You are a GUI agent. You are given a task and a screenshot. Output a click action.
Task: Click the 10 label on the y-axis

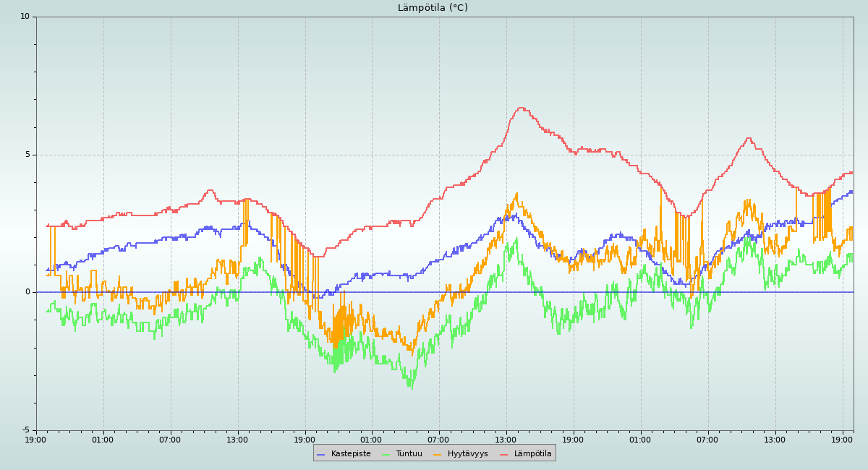point(25,17)
